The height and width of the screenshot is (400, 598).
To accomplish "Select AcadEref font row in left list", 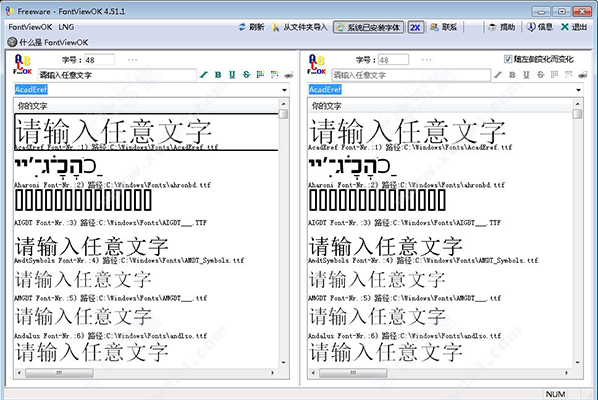I will point(146,132).
